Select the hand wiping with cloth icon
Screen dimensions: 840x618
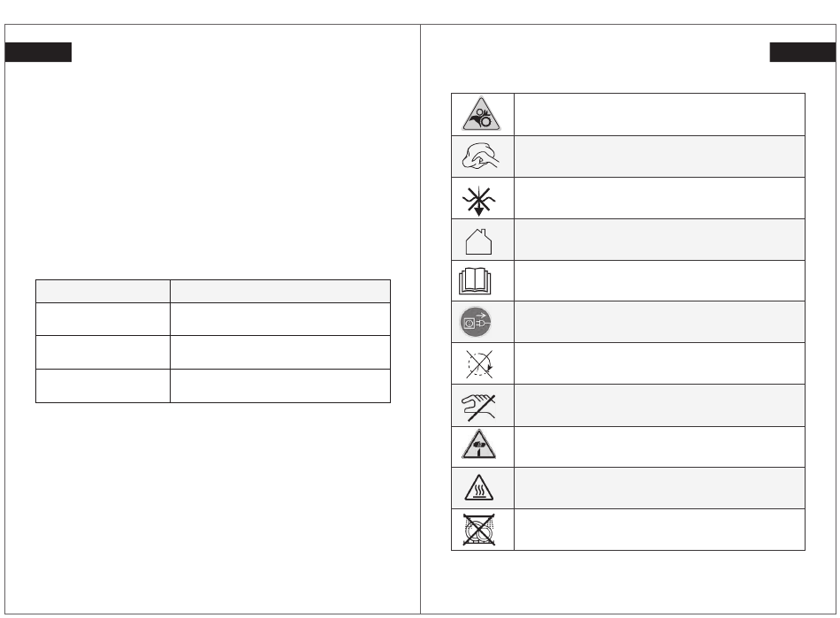click(x=480, y=156)
